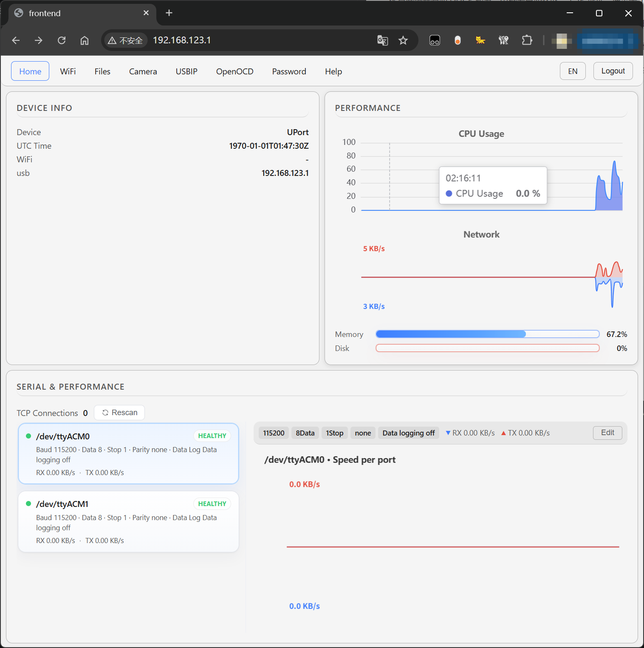Open the USBIP tab
The width and height of the screenshot is (644, 648).
(x=186, y=71)
